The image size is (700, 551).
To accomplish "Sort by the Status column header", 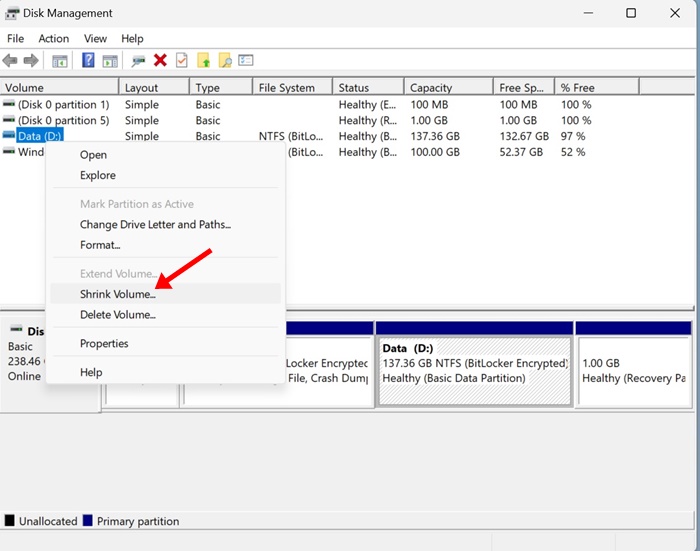I will point(368,88).
